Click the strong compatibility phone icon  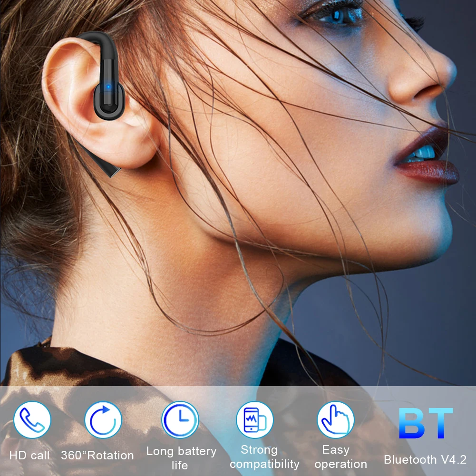click(x=255, y=420)
